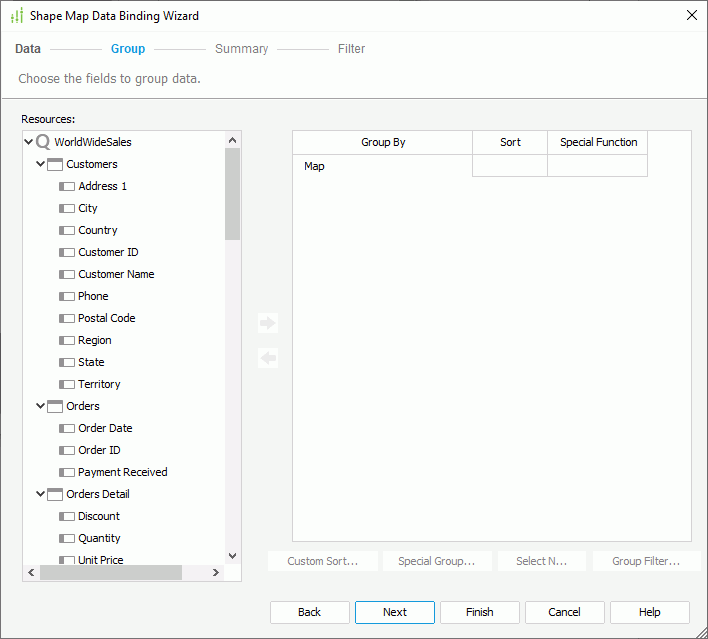Click the Orders Detail table icon
The width and height of the screenshot is (708, 639).
pos(55,494)
